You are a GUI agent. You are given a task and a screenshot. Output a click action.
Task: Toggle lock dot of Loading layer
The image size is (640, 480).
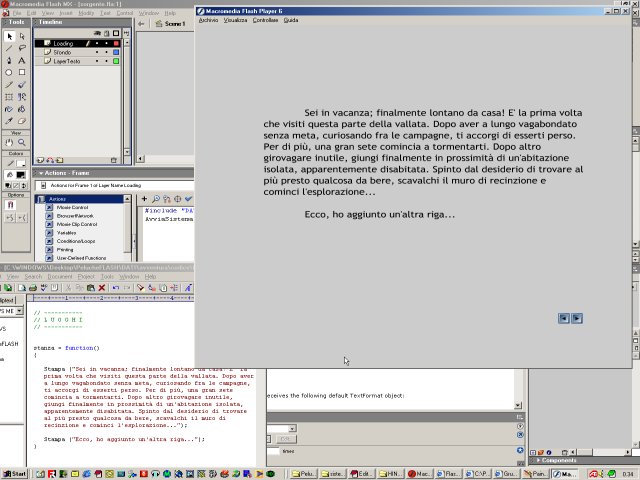(x=107, y=43)
